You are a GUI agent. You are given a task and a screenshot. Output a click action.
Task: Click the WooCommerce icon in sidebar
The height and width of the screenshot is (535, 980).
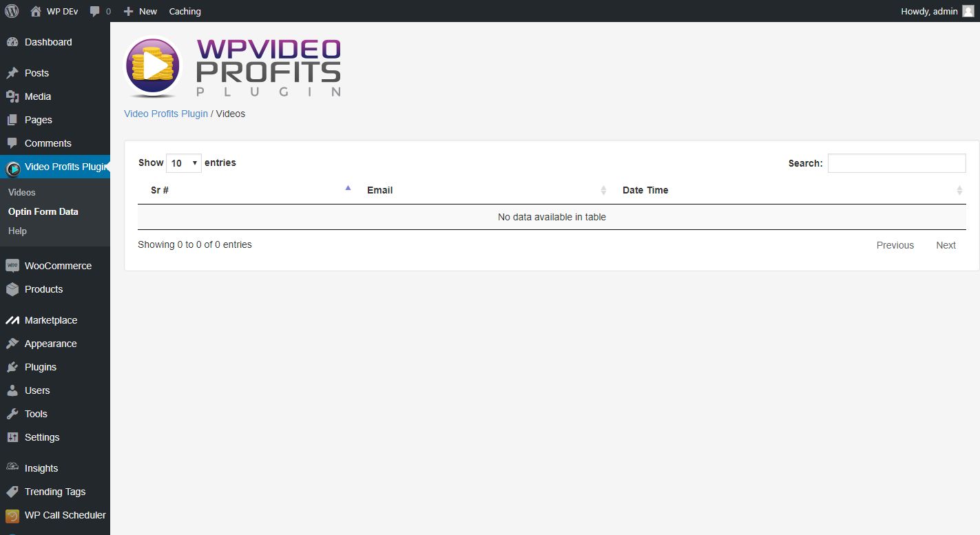coord(12,266)
